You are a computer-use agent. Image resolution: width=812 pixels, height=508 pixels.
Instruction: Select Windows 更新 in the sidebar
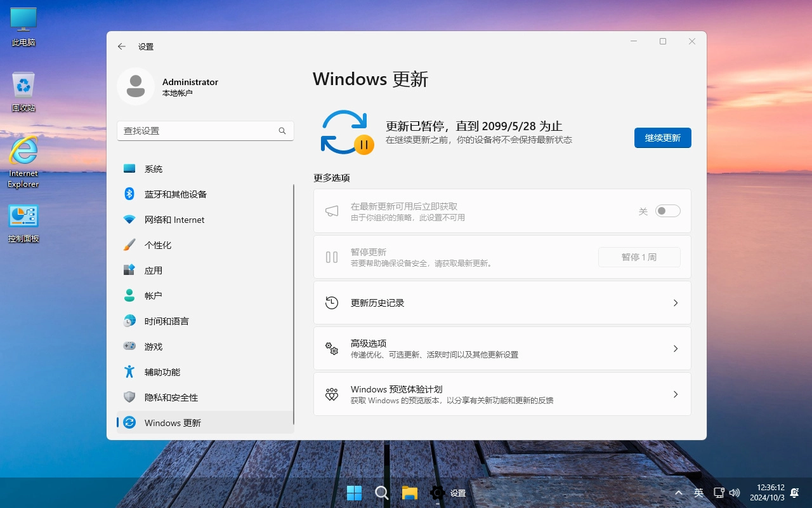(171, 422)
